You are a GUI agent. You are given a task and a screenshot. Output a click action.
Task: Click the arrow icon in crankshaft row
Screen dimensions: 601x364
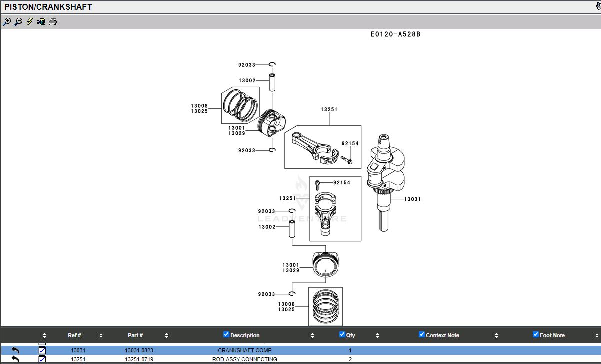pyautogui.click(x=15, y=350)
